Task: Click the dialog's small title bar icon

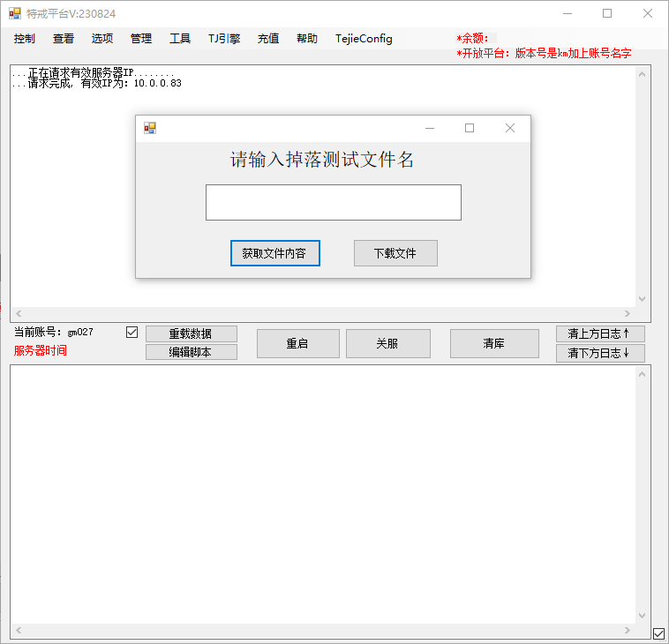Action: 150,128
